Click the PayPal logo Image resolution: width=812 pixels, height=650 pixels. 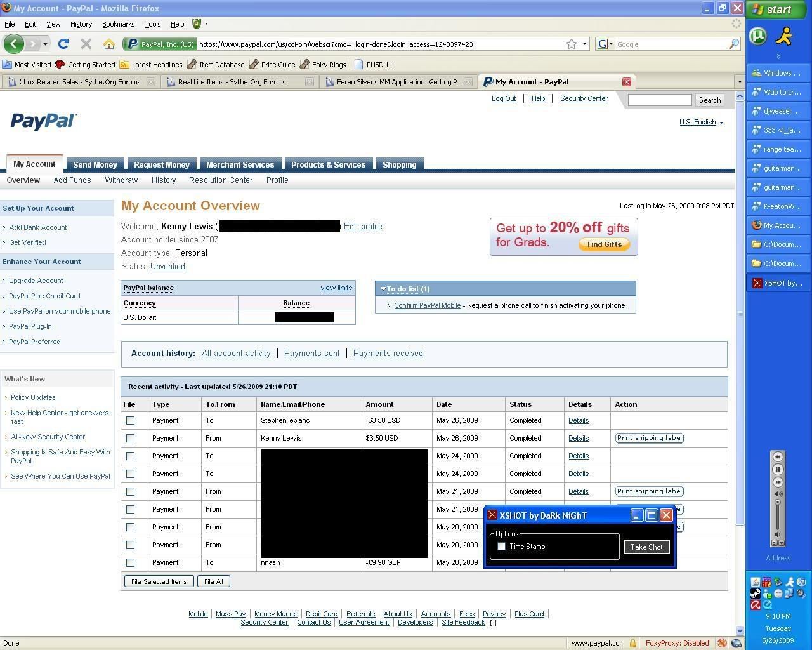[x=44, y=121]
